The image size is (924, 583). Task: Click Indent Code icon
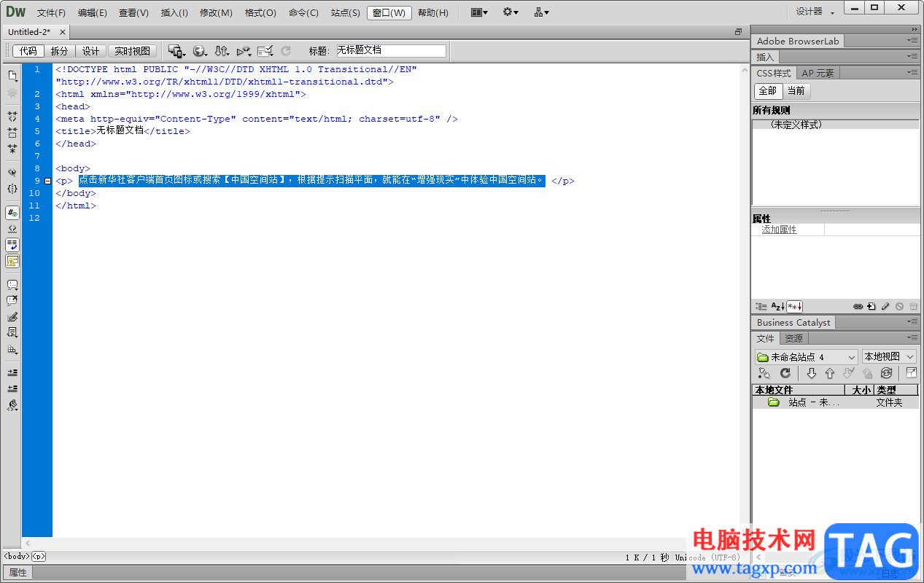coord(12,372)
